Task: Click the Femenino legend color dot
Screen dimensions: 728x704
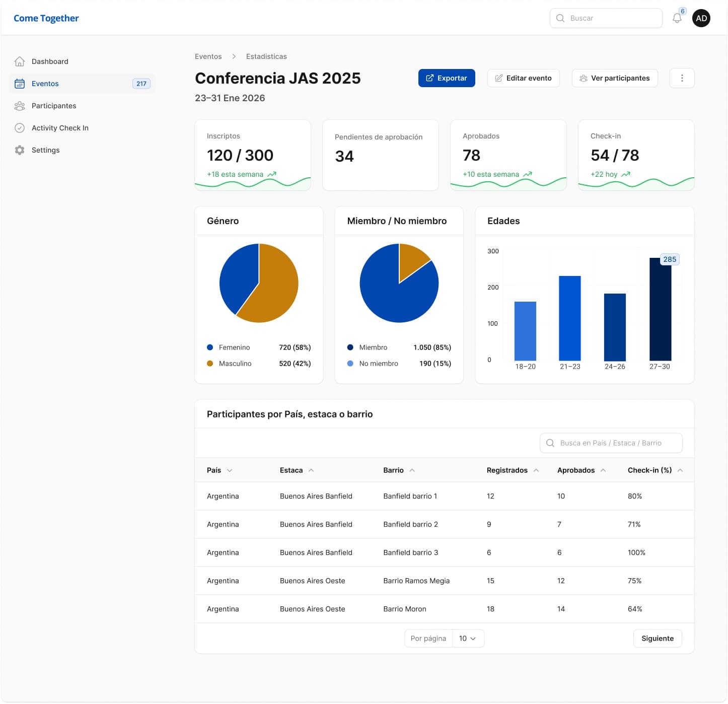Action: coord(210,347)
